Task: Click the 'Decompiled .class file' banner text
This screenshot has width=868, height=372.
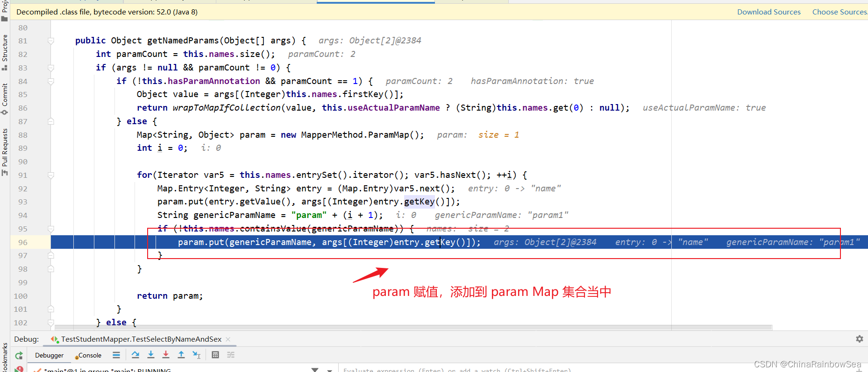Action: coord(107,12)
